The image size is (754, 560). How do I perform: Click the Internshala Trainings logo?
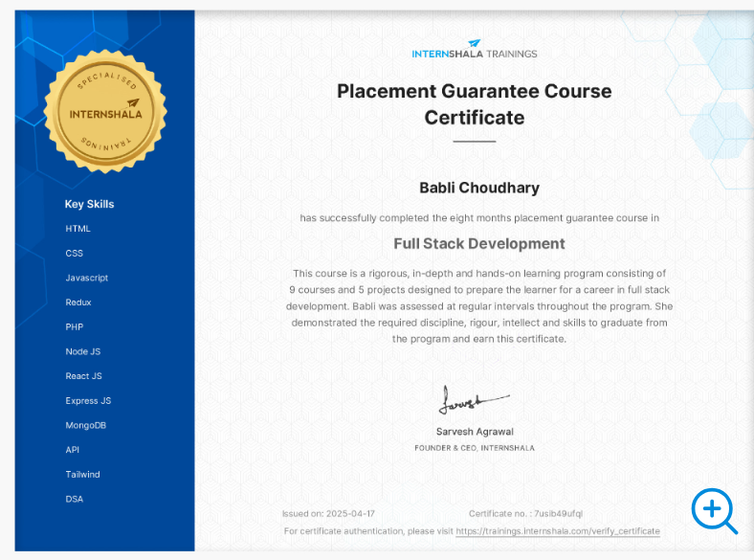point(475,49)
